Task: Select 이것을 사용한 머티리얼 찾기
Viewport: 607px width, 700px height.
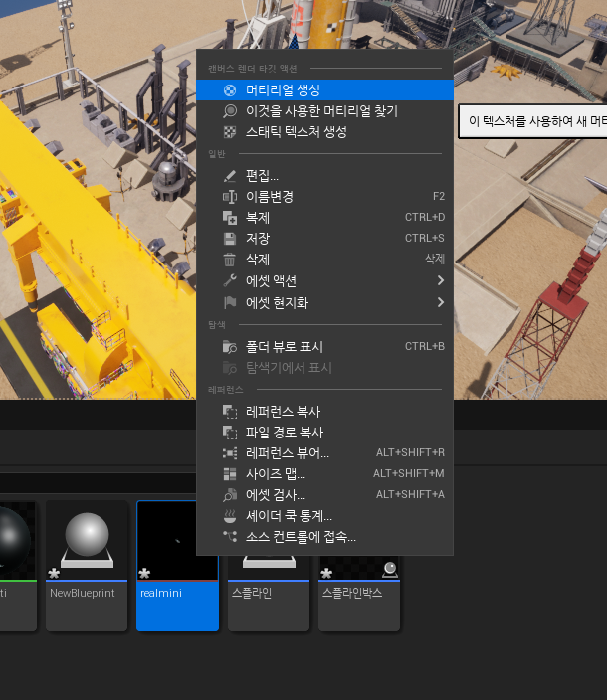Action: pos(324,111)
